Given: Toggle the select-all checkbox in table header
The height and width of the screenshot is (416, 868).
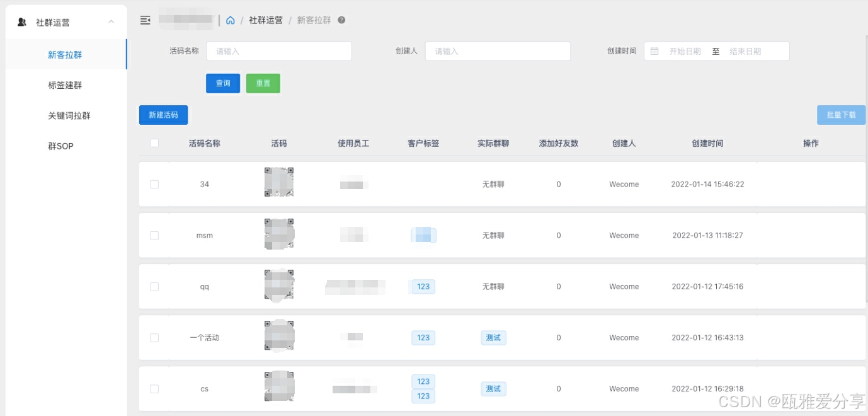Looking at the screenshot, I should 154,143.
